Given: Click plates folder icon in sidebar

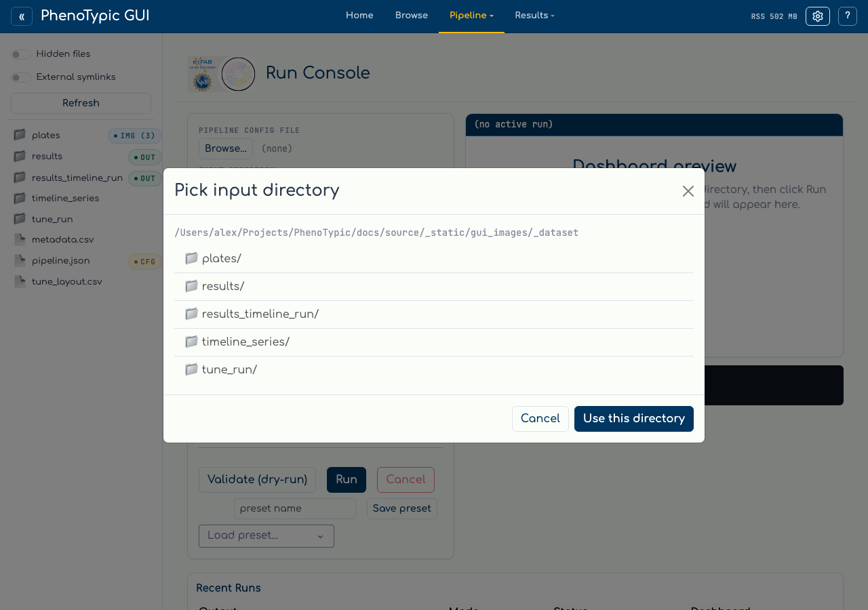Looking at the screenshot, I should tap(20, 135).
